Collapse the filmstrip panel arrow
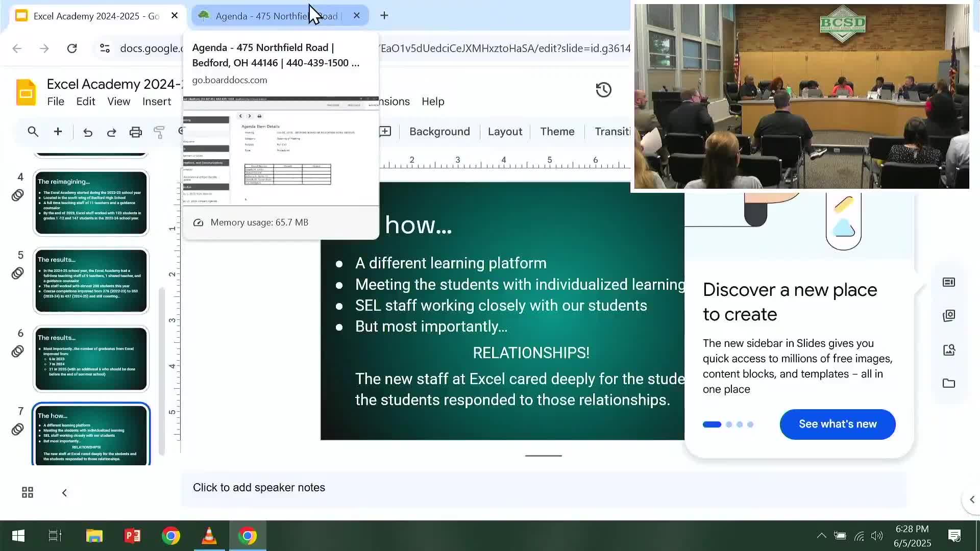Viewport: 980px width, 551px height. pyautogui.click(x=64, y=493)
